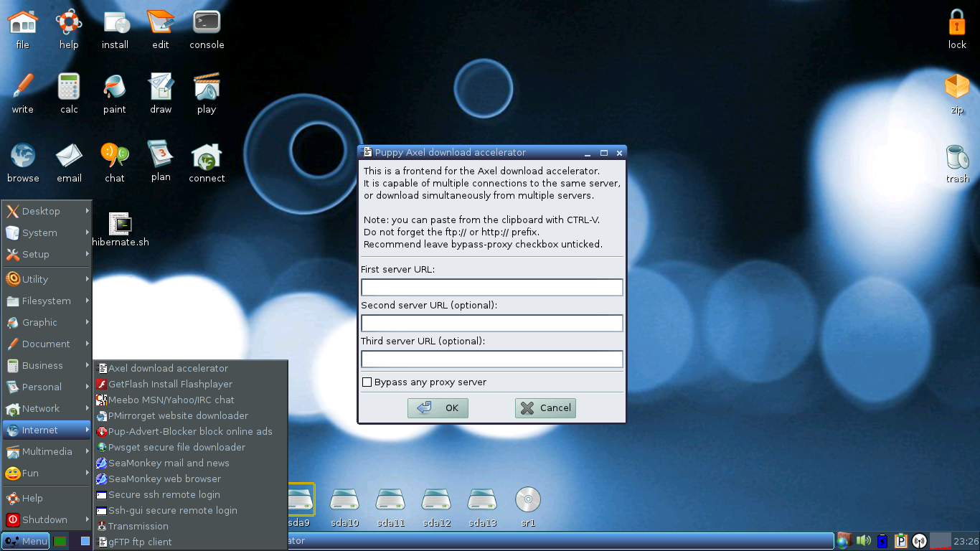
Task: Expand the Filesystem submenu
Action: [47, 301]
